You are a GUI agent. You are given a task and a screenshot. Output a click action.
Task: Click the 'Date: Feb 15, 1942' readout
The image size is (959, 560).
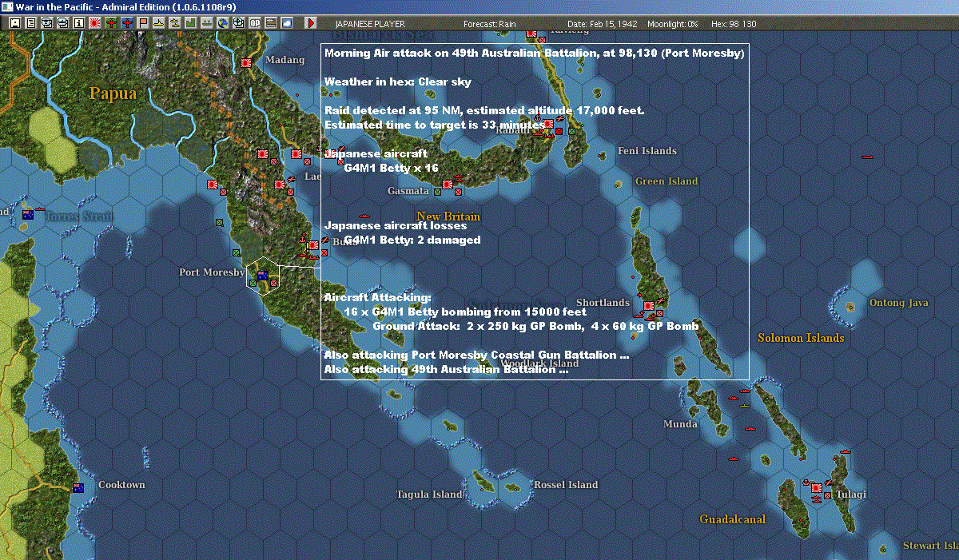click(x=602, y=24)
